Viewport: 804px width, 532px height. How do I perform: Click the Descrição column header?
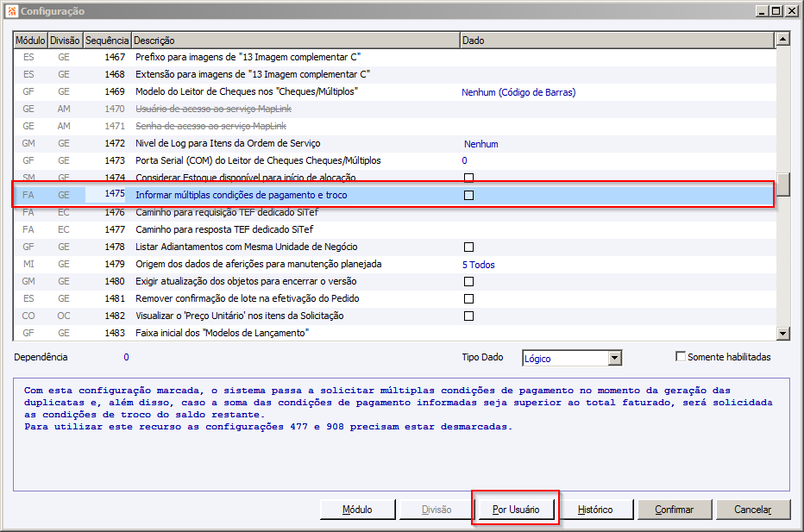coord(295,41)
